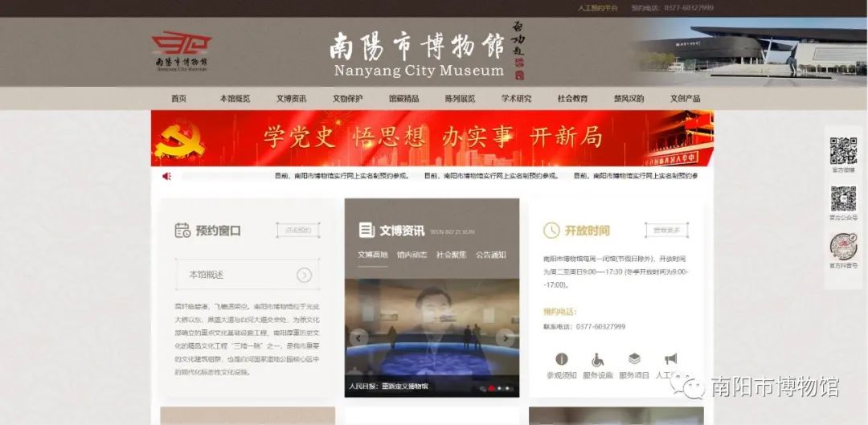The width and height of the screenshot is (868, 425).
Task: Open the circled arrow beside 本馆概述
Action: click(304, 275)
